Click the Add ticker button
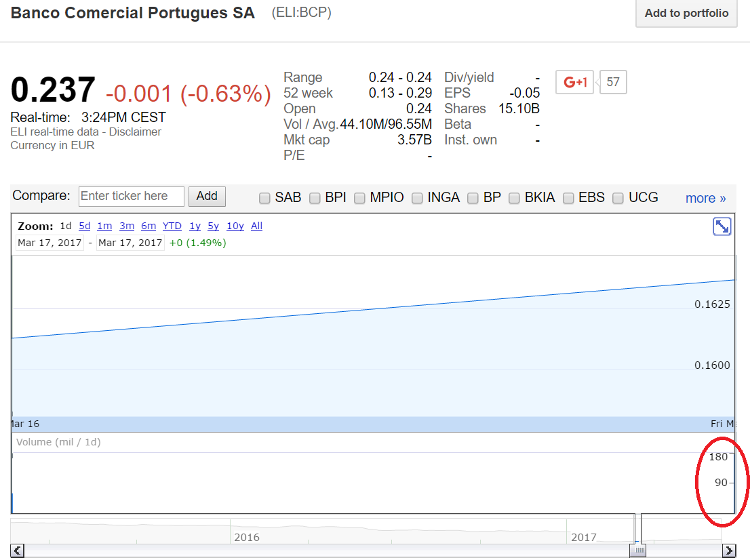750x560 pixels. click(207, 197)
